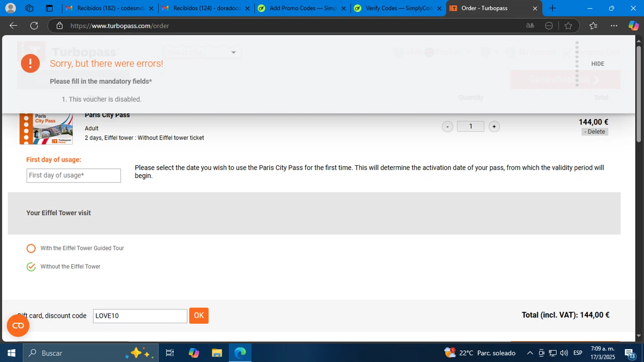Click the Paris City Pass thumbnail
Viewport: 644px width, 362px height.
tap(46, 128)
